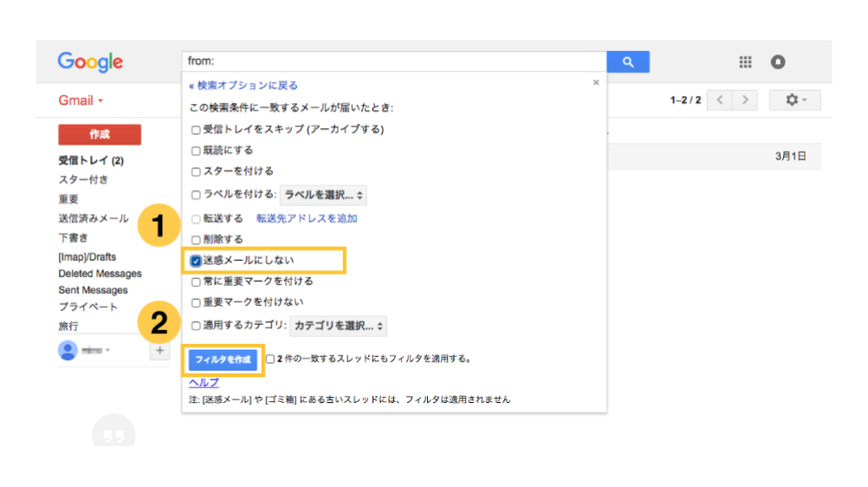This screenshot has height=487, width=868.
Task: Click the Hangouts quote bubble icon
Action: pyautogui.click(x=113, y=431)
